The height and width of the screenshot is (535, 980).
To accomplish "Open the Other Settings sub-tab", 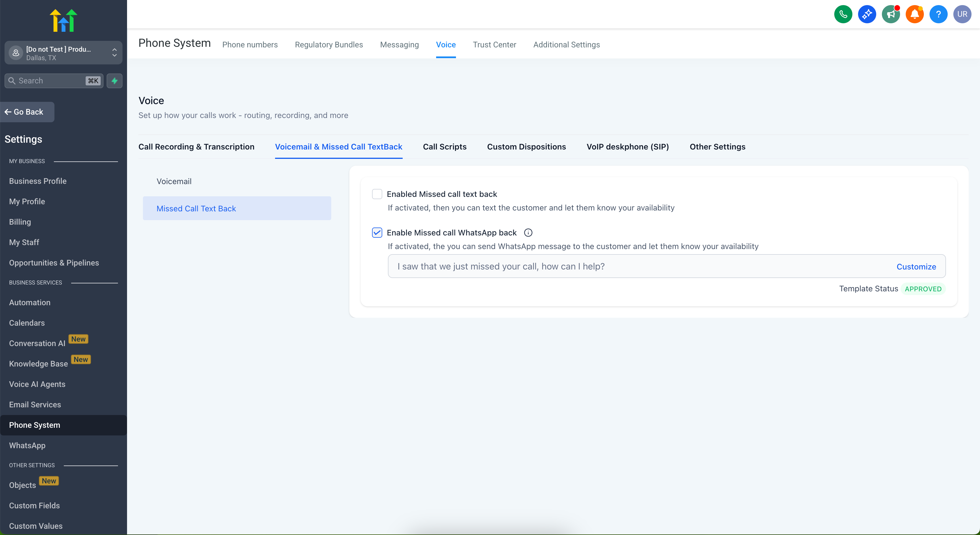I will point(717,147).
